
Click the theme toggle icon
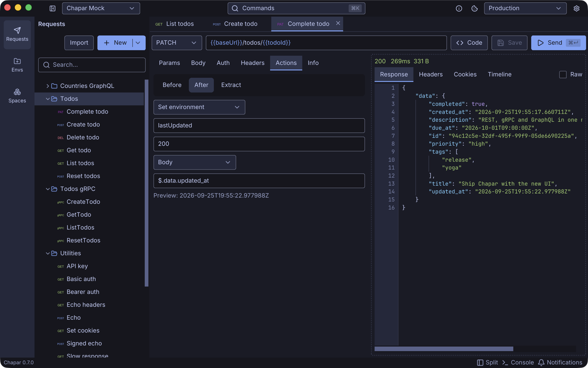[x=474, y=8]
